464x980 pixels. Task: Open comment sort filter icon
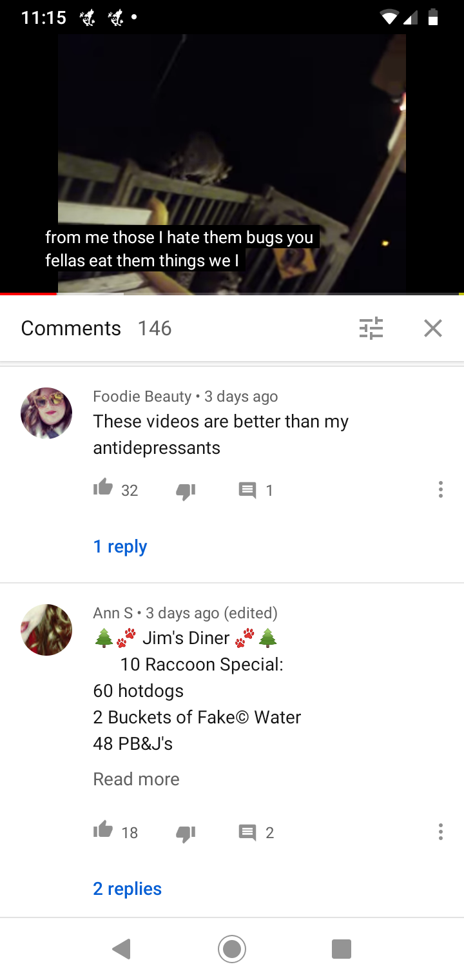click(371, 328)
